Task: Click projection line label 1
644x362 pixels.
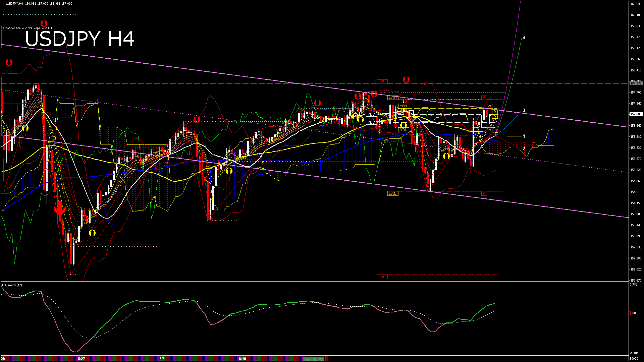Action: click(524, 136)
